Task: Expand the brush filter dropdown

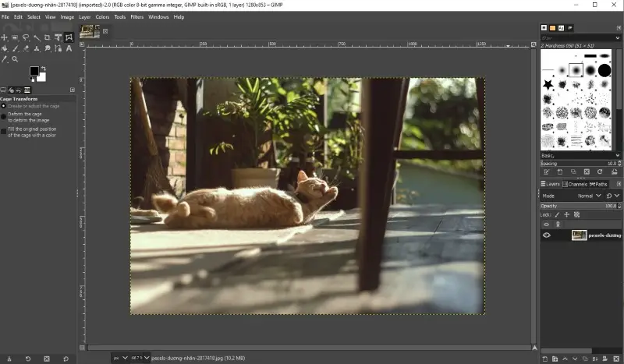Action: coord(618,37)
